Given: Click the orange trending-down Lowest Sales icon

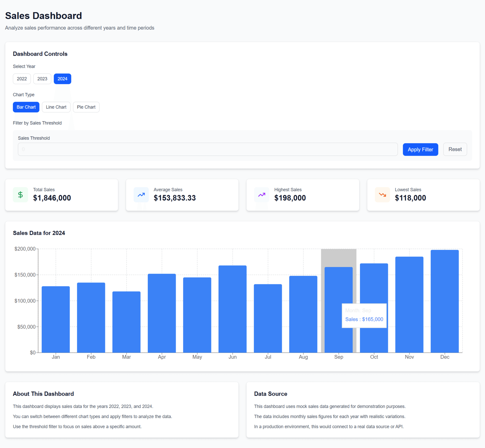Looking at the screenshot, I should 382,195.
